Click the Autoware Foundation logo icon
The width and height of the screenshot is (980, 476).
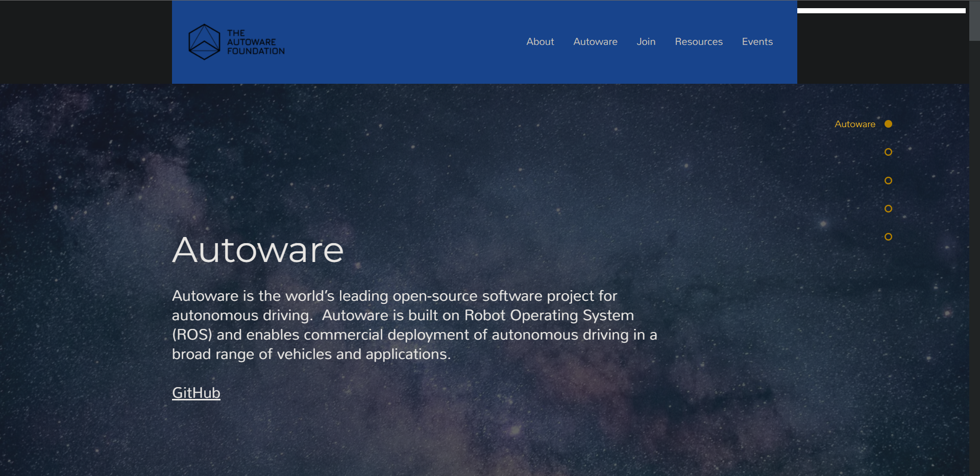point(204,42)
